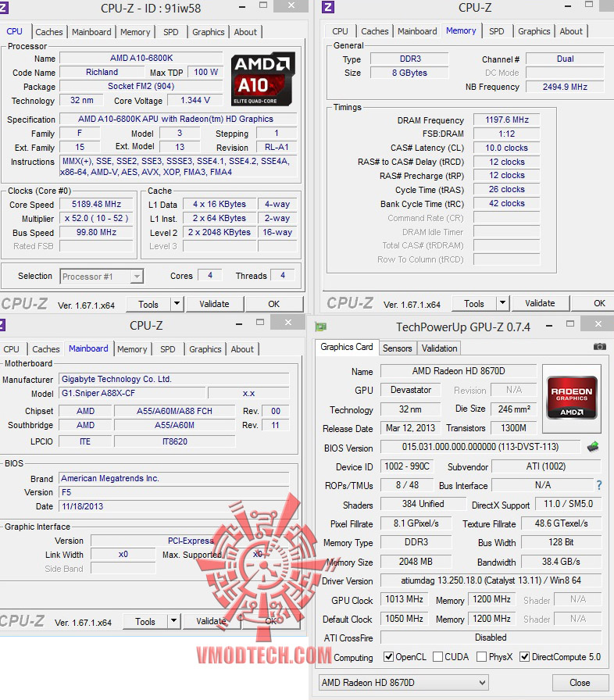Click the AMD A10 processor logo
Viewport: 614px width, 700px height.
pos(263,79)
